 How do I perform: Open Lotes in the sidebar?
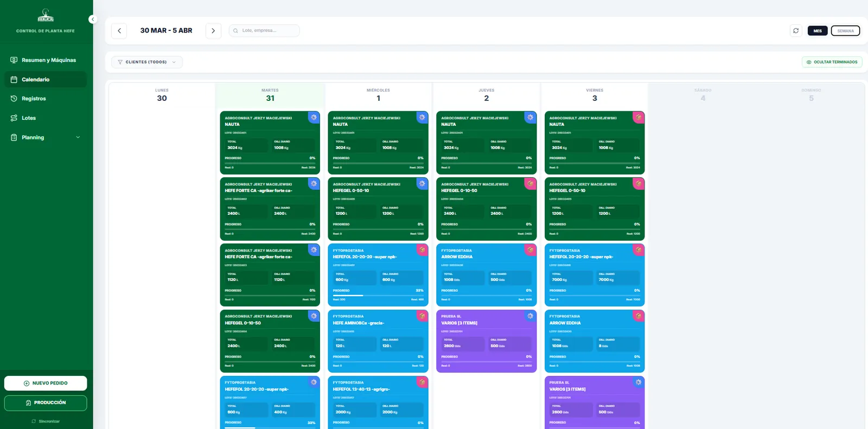click(46, 118)
